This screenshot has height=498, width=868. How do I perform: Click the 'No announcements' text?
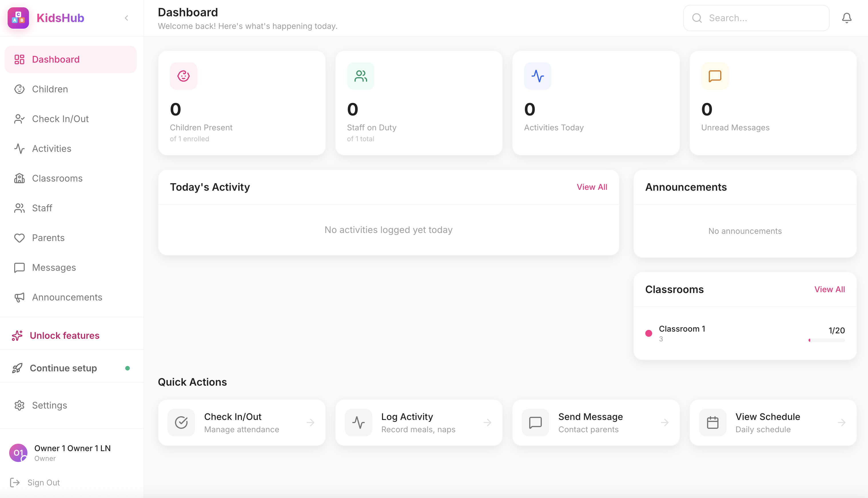tap(745, 231)
